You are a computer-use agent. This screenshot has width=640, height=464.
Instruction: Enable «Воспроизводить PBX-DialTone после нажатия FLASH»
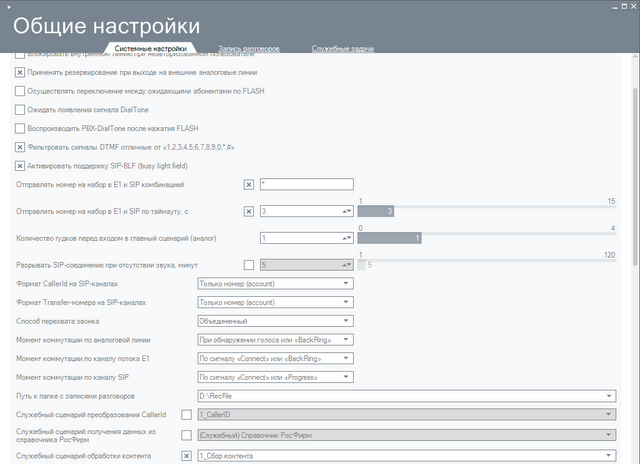pos(20,128)
